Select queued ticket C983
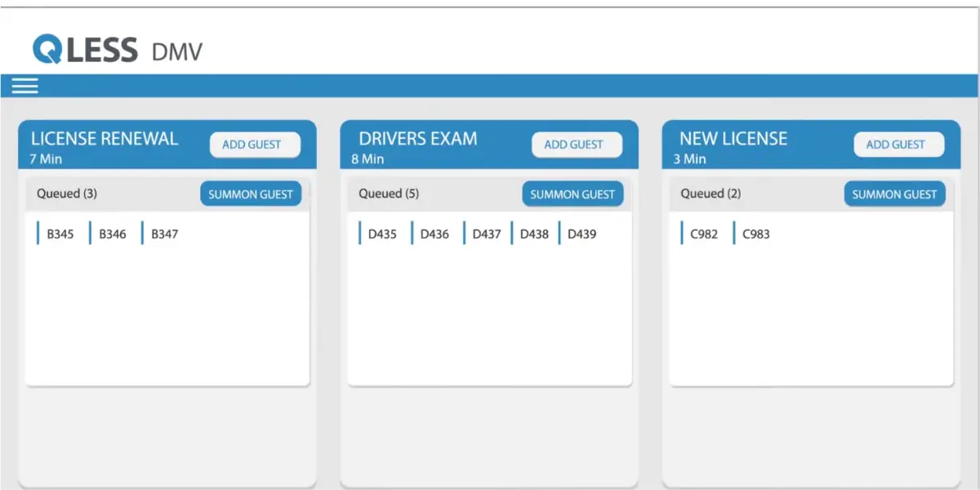980x490 pixels. coord(752,234)
